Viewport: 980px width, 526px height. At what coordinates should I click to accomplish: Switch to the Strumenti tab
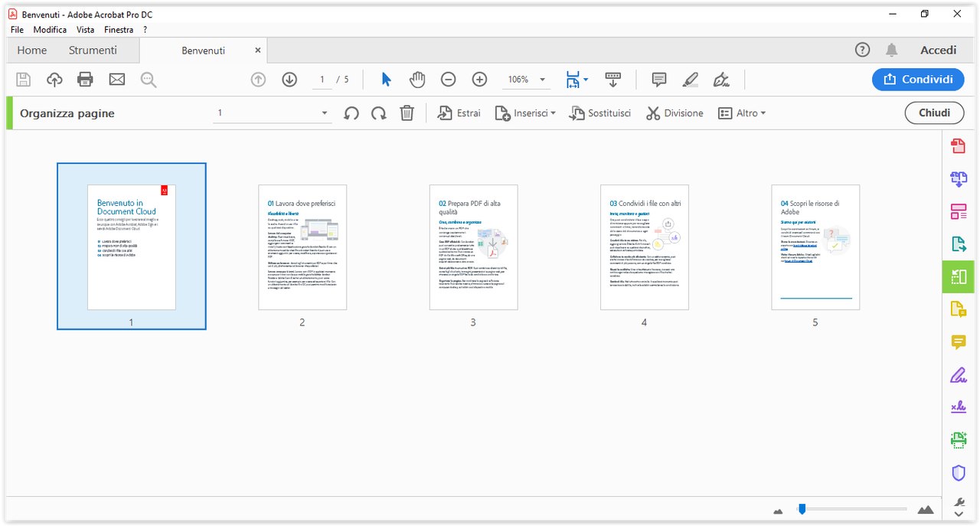tap(93, 51)
